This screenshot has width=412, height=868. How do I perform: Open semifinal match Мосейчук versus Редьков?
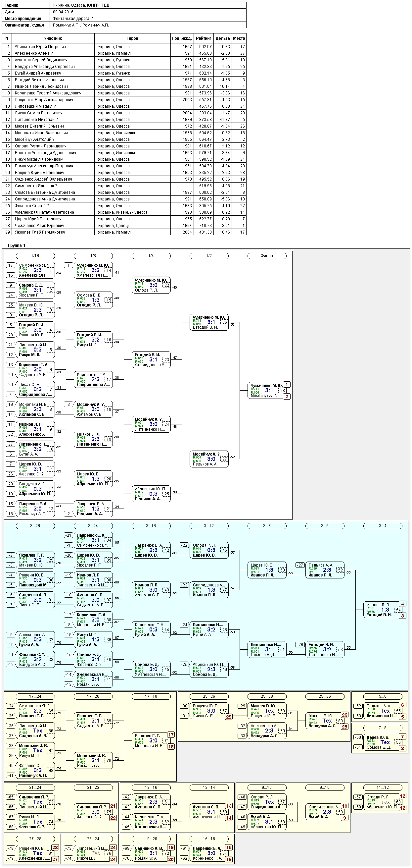(209, 459)
